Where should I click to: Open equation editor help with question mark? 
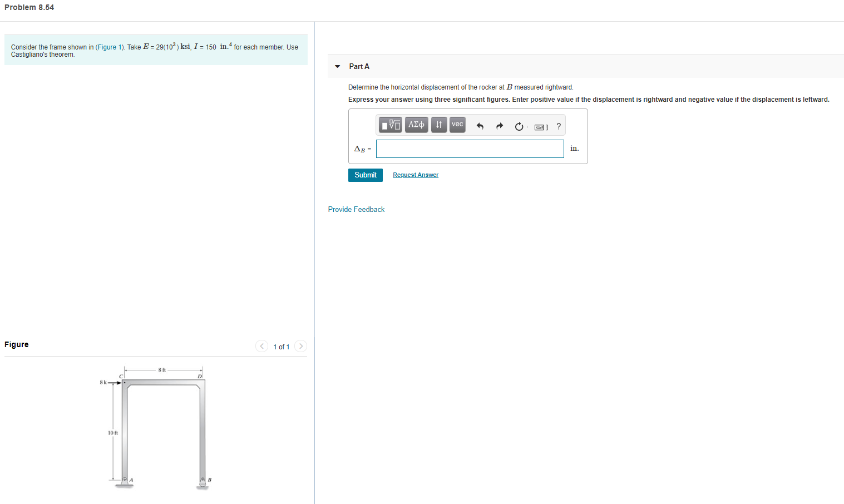click(x=559, y=126)
